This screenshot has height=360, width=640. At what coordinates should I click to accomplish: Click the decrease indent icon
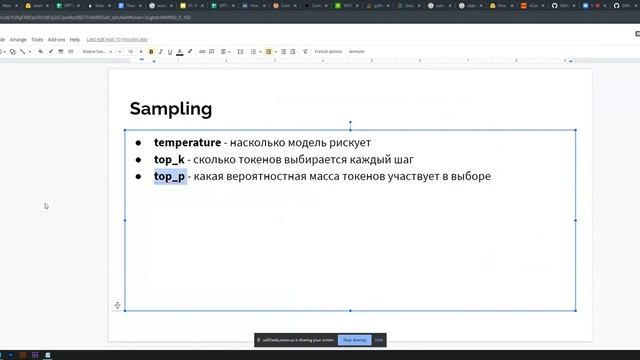pos(283,52)
